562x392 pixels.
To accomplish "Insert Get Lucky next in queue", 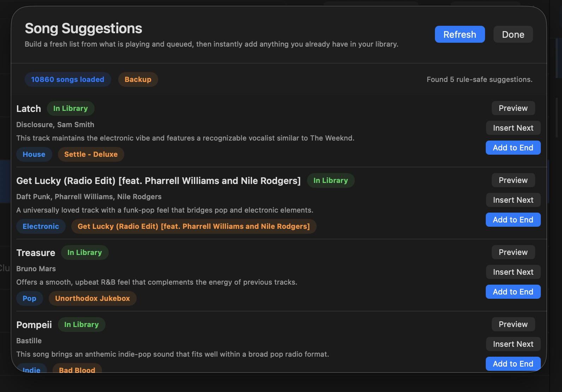I will 513,200.
